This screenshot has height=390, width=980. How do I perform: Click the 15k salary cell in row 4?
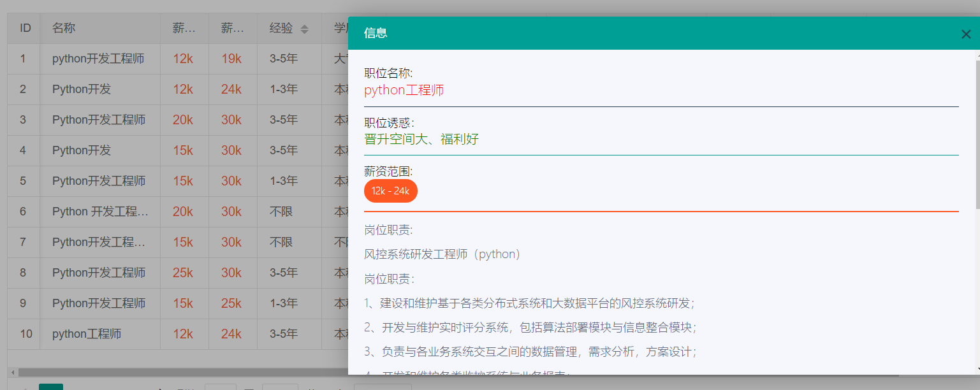183,150
